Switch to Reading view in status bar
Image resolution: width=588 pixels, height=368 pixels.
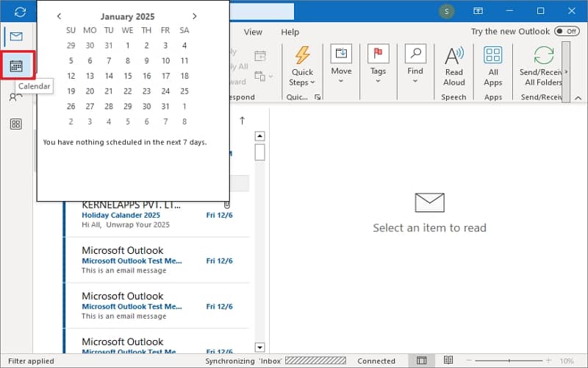tap(448, 361)
